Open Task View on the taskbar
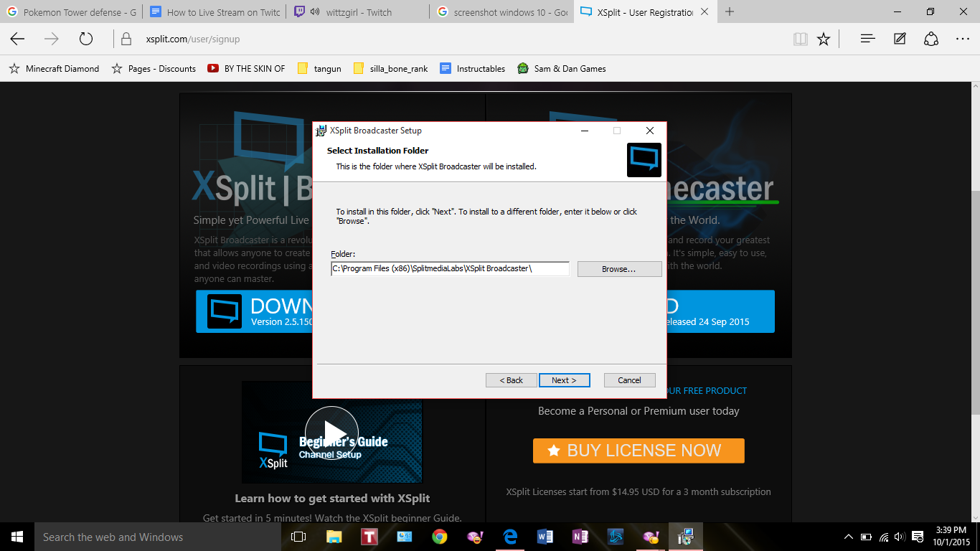This screenshot has width=980, height=551. click(298, 537)
